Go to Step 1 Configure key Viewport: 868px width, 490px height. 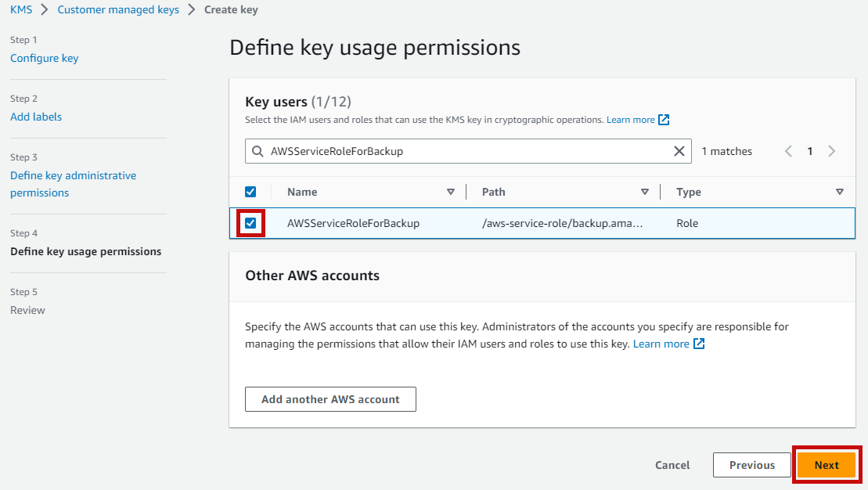pyautogui.click(x=45, y=58)
